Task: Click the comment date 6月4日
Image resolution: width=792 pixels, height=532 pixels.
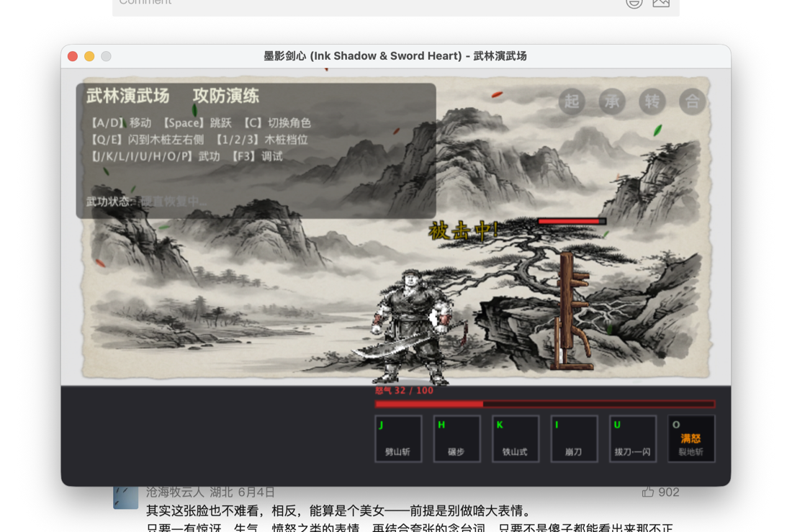Action: click(256, 492)
